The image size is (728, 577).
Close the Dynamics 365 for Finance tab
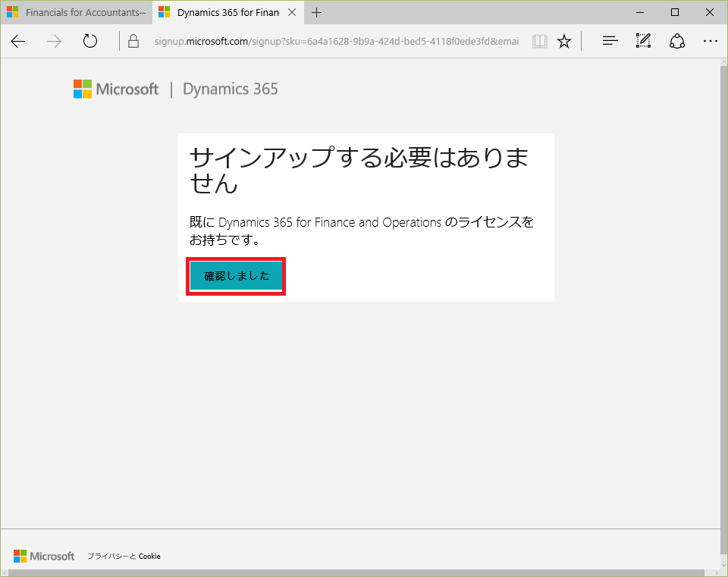click(292, 13)
